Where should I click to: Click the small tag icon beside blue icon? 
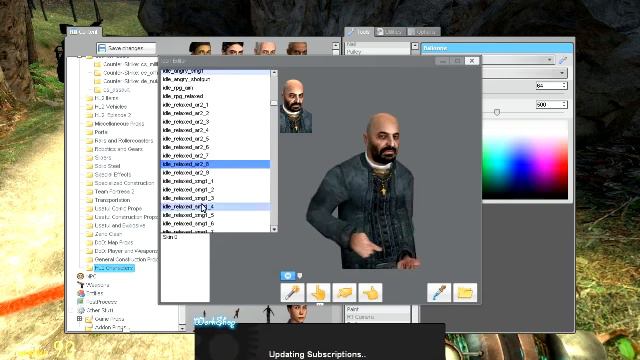point(300,276)
